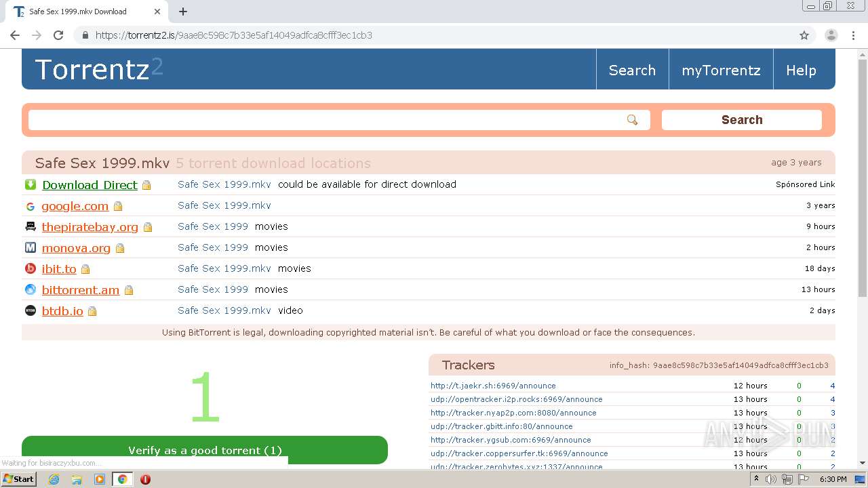Click the lock icon next to btdb.io
868x488 pixels.
point(92,311)
